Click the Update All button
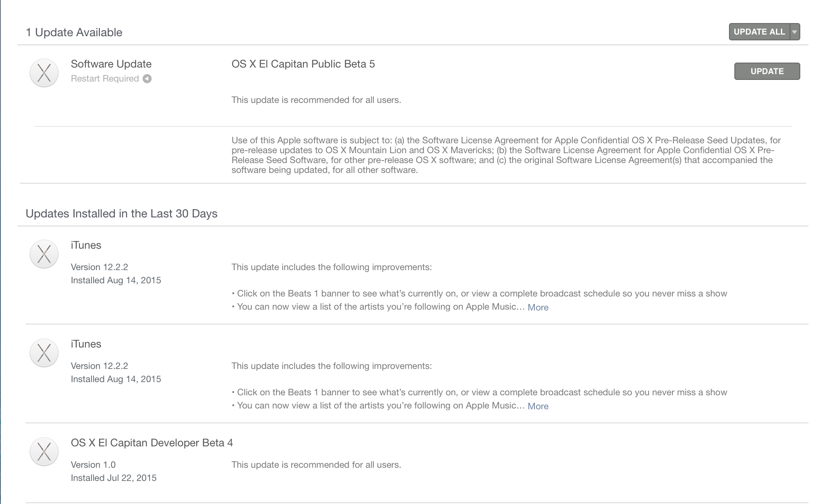825x504 pixels. point(759,32)
